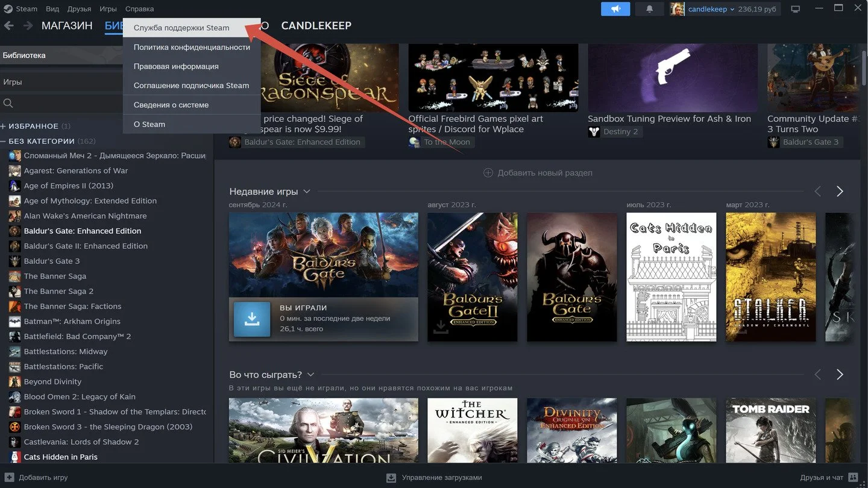Viewport: 868px width, 488px height.
Task: Click the download icon on Baldur's Gate II cover
Action: 441,327
